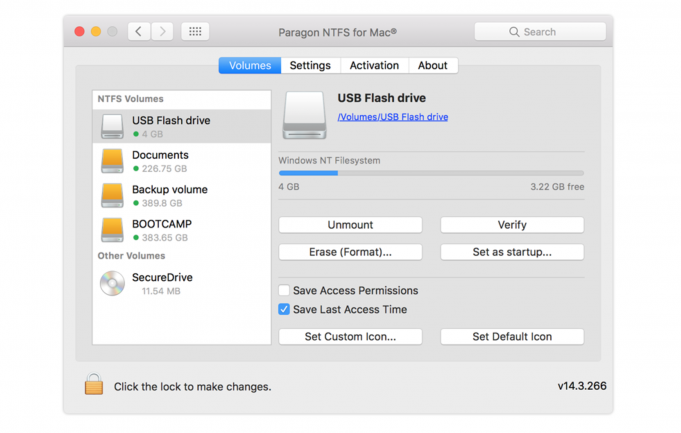Click the lock icon to make changes
This screenshot has height=433, width=681.
click(x=94, y=384)
